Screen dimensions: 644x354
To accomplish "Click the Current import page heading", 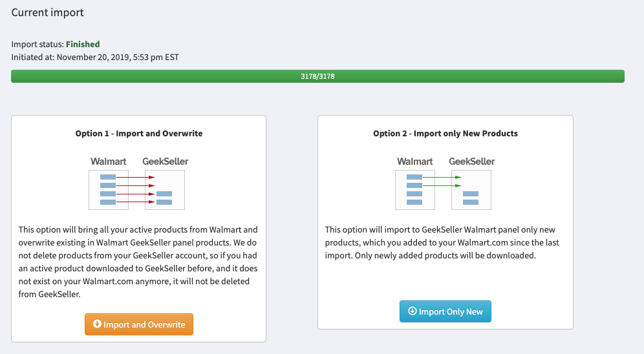I will 47,12.
